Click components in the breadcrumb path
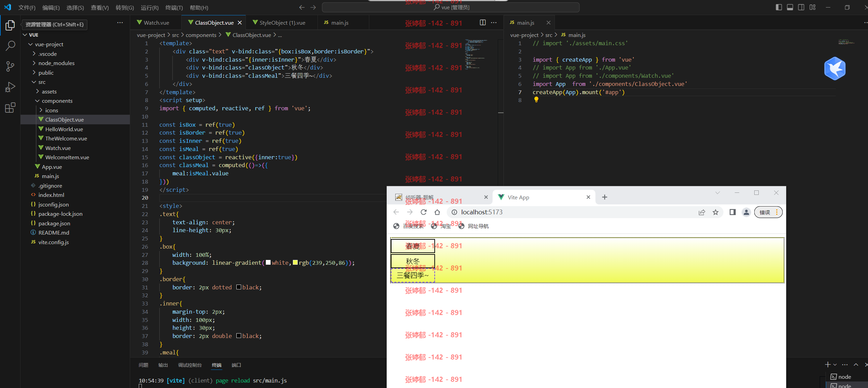 click(201, 35)
